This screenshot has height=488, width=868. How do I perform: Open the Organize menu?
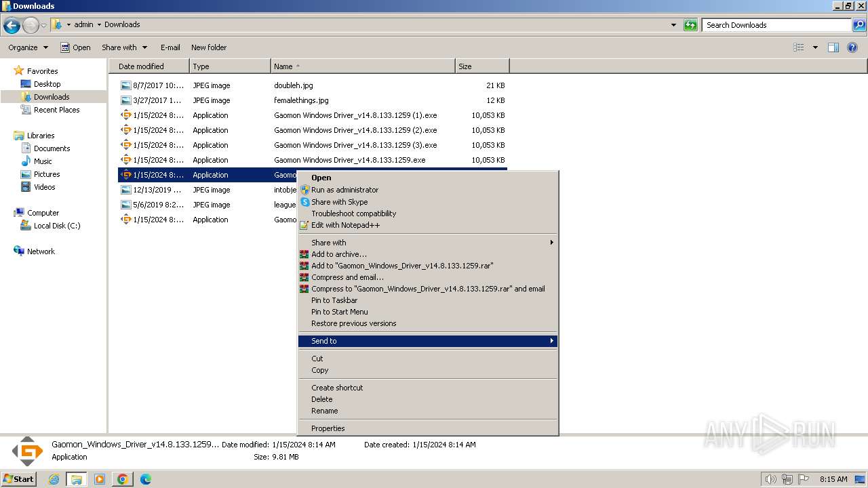28,47
